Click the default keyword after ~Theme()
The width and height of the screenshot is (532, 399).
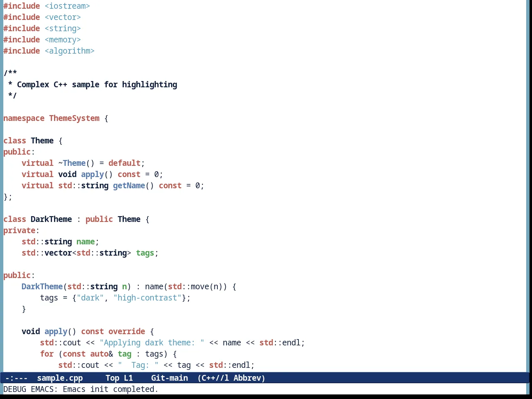[x=124, y=163]
